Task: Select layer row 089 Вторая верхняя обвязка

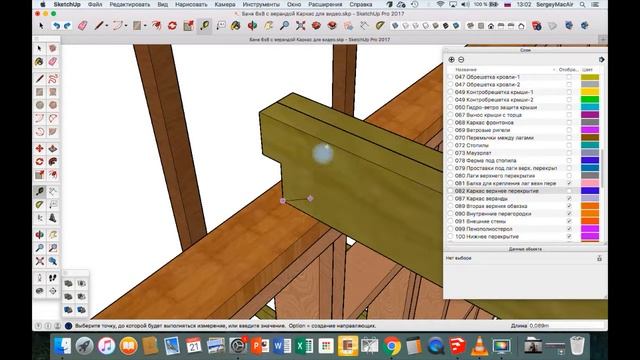Action: 524,206
